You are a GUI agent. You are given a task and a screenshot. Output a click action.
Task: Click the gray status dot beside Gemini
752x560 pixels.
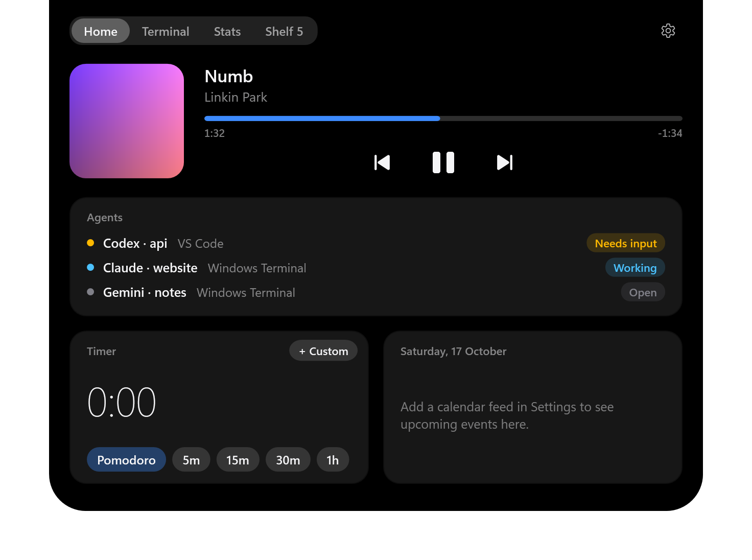click(x=90, y=292)
